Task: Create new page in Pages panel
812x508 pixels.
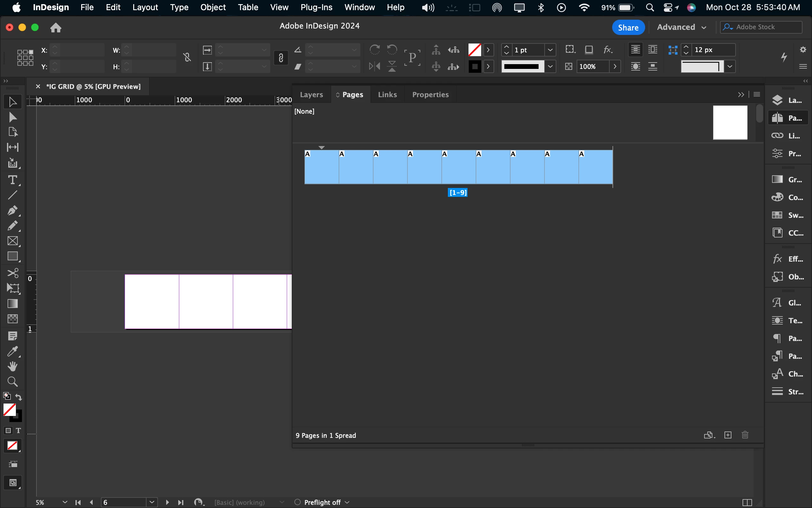Action: coord(728,435)
